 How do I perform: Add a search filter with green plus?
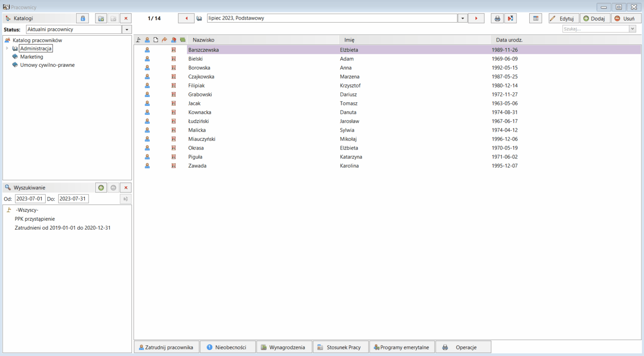(x=101, y=188)
